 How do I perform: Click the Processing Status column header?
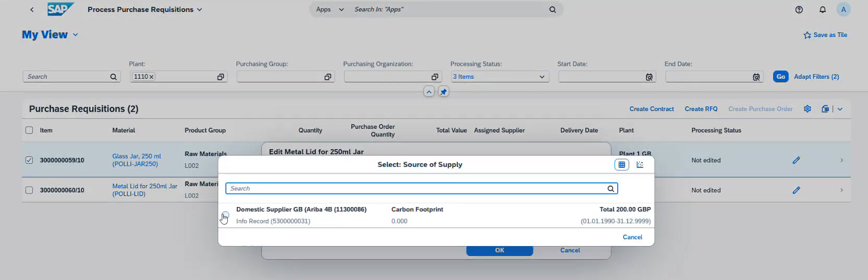click(x=716, y=130)
